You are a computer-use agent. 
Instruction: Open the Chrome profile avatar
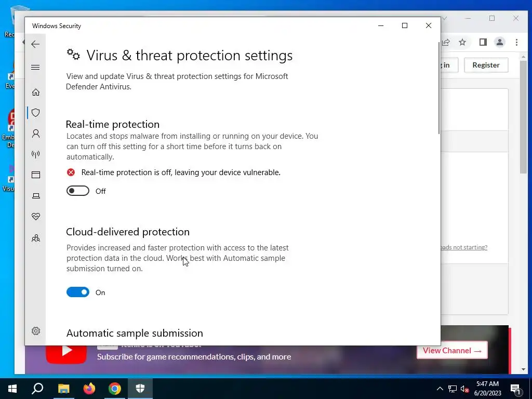point(499,42)
